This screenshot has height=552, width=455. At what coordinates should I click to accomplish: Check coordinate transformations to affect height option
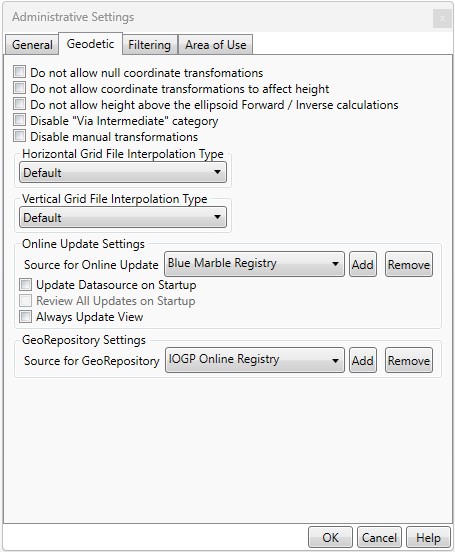coord(19,88)
